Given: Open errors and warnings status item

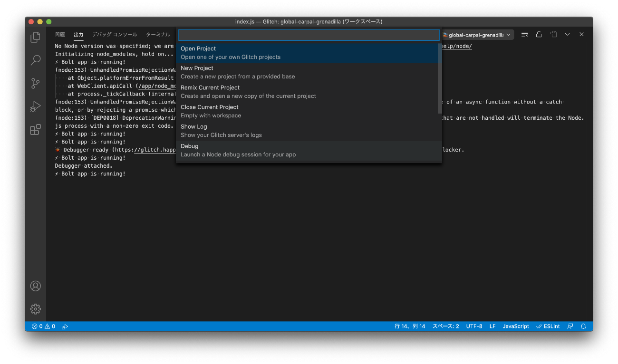Looking at the screenshot, I should [43, 326].
